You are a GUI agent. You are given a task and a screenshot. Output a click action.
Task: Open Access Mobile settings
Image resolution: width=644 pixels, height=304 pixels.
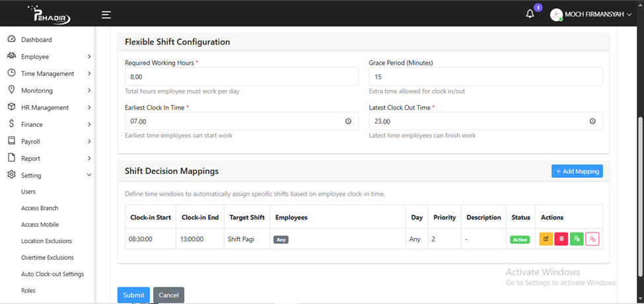pyautogui.click(x=40, y=225)
